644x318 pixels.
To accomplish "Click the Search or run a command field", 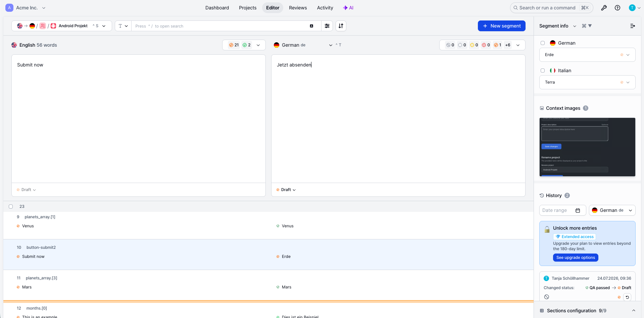I will [x=551, y=8].
